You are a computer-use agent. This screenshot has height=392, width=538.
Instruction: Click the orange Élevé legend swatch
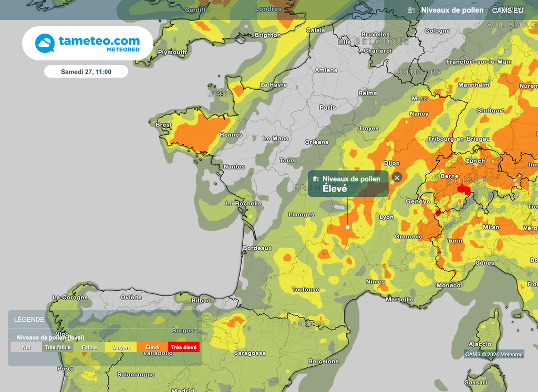pyautogui.click(x=152, y=347)
